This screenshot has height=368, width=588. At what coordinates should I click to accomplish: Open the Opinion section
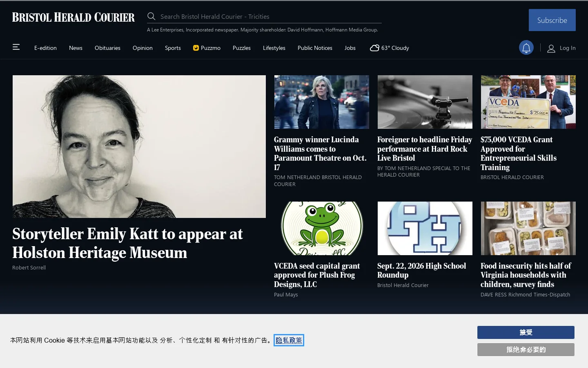tap(143, 48)
